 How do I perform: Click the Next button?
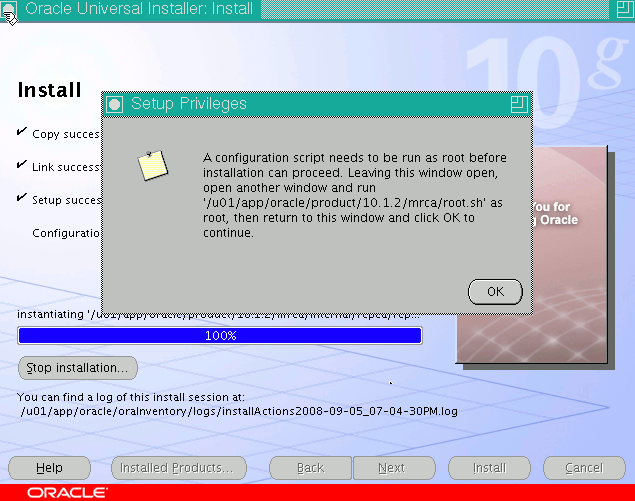click(x=394, y=468)
